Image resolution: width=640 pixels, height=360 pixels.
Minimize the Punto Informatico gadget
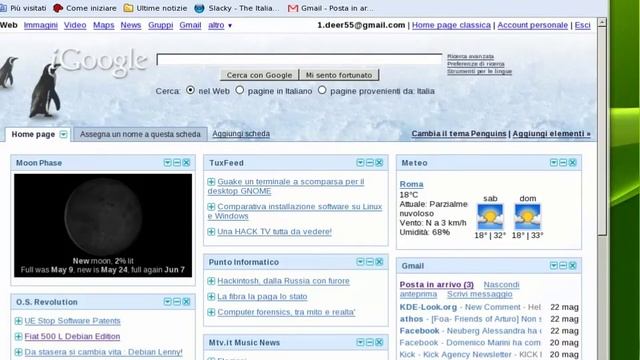369,262
